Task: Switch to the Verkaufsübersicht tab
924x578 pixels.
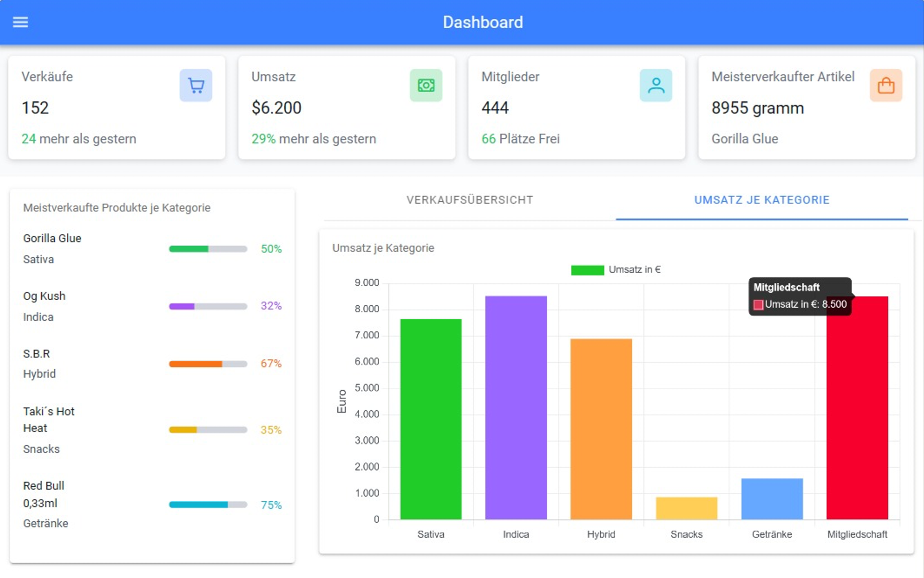Action: [x=469, y=200]
